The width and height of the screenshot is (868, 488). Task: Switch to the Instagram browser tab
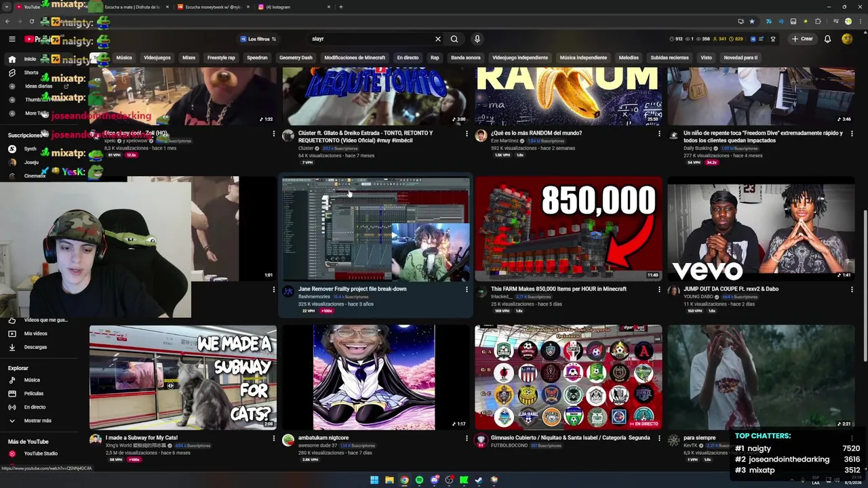294,7
